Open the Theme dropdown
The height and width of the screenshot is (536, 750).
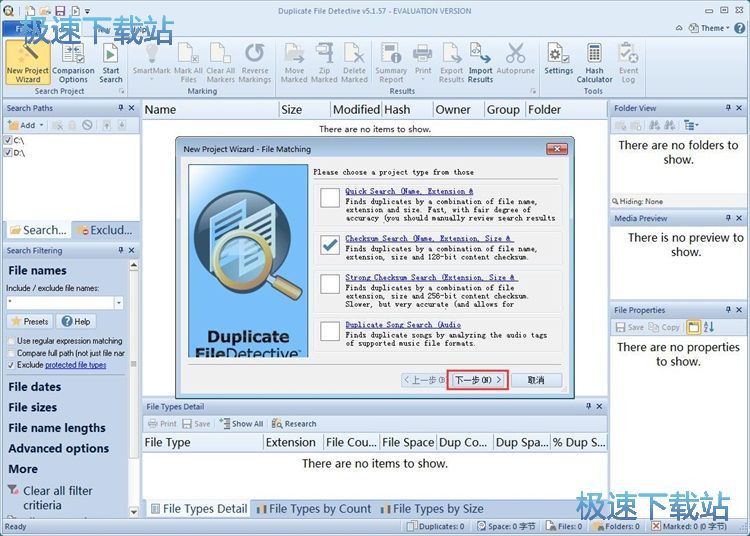click(x=709, y=28)
